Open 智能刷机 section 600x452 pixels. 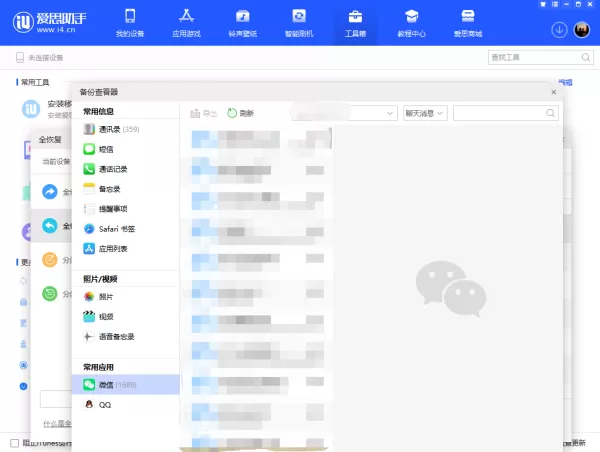tap(299, 23)
